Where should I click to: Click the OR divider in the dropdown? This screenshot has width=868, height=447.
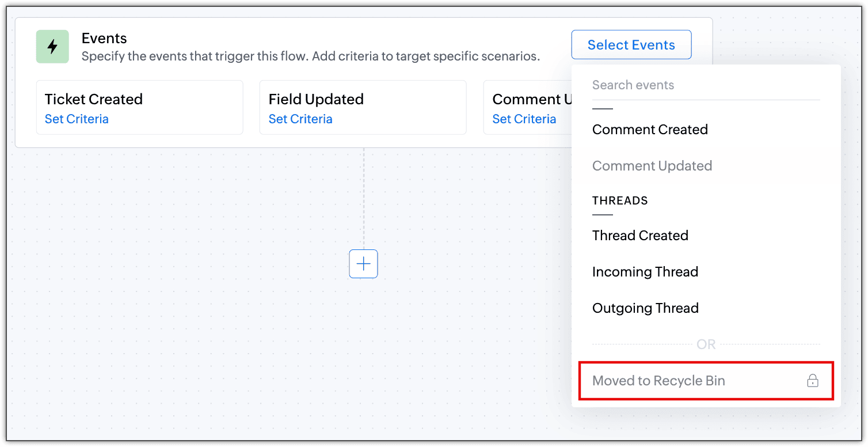click(x=706, y=344)
